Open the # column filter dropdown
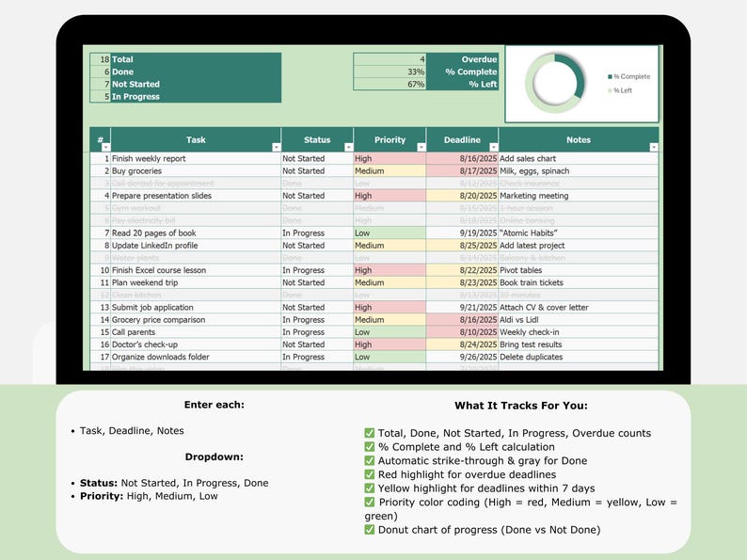 [105, 147]
